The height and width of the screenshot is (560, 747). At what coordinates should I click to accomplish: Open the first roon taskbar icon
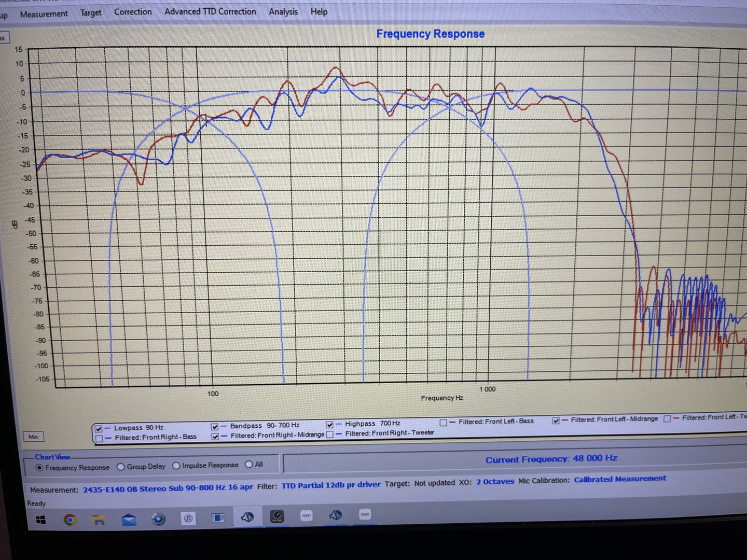(x=307, y=515)
